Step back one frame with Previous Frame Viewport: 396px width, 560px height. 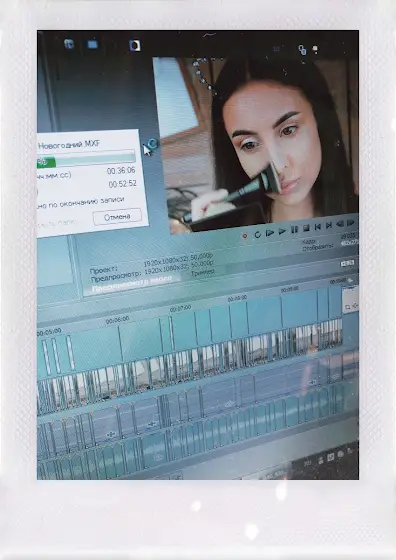tap(340, 224)
